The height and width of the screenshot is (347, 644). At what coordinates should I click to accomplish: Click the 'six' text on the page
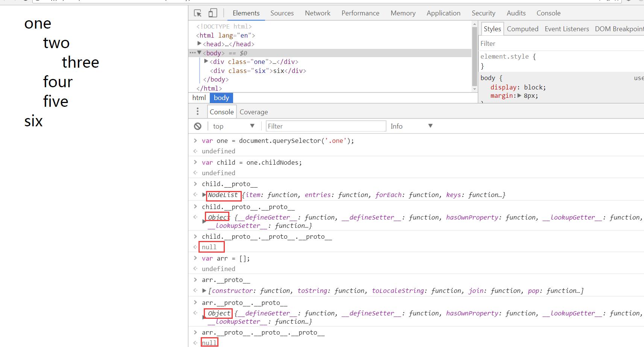tap(33, 121)
